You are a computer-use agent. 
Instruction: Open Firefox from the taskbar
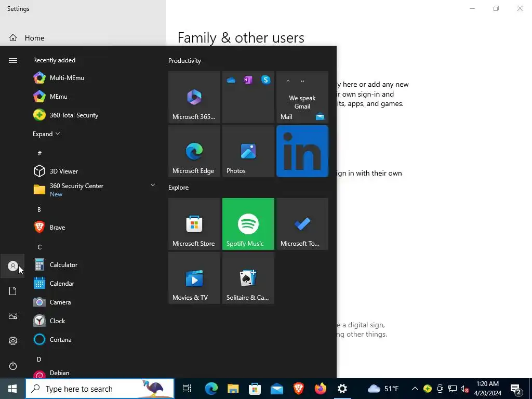(320, 389)
